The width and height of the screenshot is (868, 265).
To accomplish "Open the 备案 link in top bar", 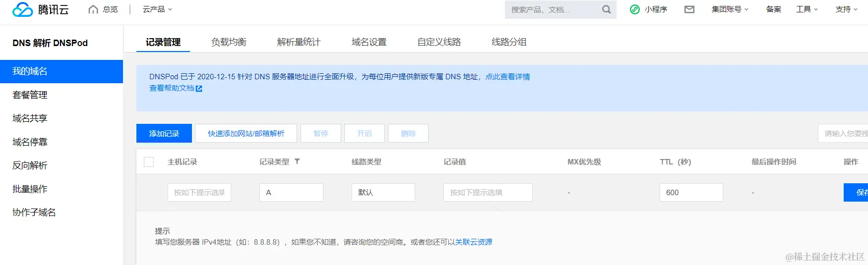I will click(x=774, y=9).
